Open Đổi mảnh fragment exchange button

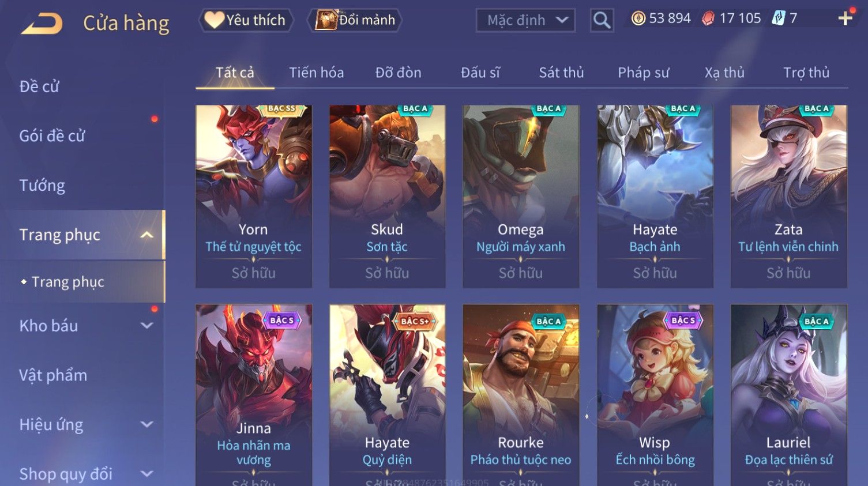point(355,20)
